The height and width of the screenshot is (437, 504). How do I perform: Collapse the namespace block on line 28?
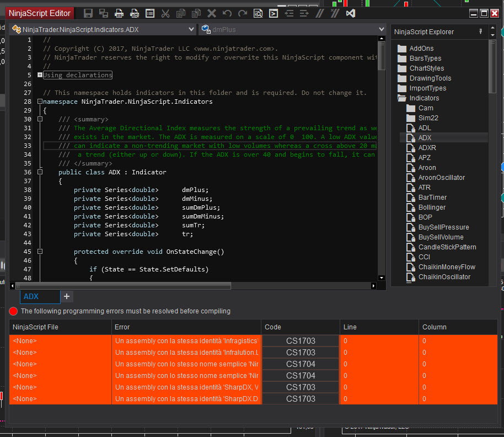point(40,102)
